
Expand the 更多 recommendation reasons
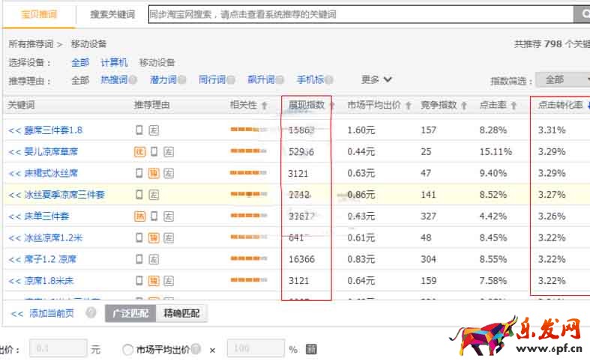point(376,79)
